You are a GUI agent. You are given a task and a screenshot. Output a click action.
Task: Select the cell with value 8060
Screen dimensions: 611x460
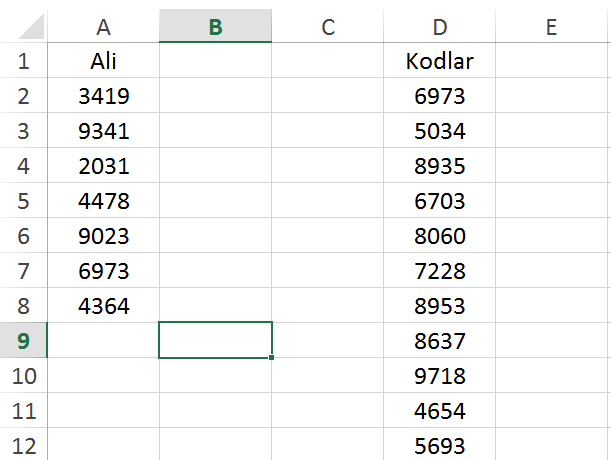pos(439,236)
